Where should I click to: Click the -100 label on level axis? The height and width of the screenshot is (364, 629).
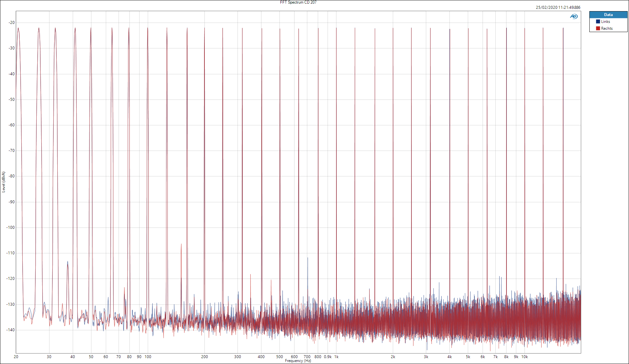click(x=11, y=227)
